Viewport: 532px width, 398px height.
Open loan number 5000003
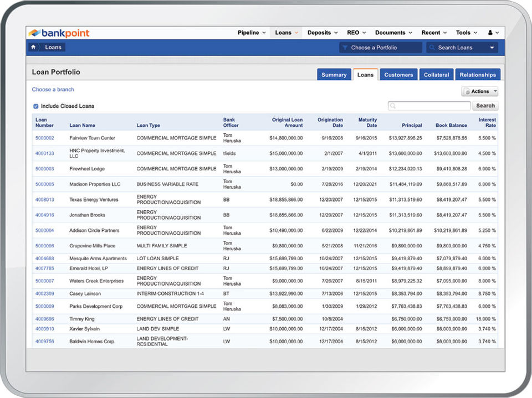pyautogui.click(x=45, y=169)
